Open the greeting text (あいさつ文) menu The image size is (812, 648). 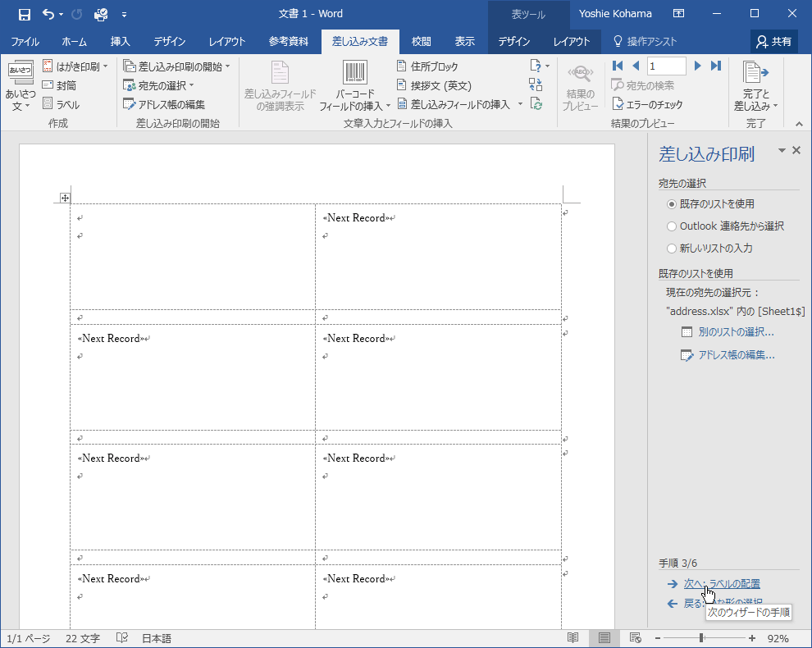20,86
